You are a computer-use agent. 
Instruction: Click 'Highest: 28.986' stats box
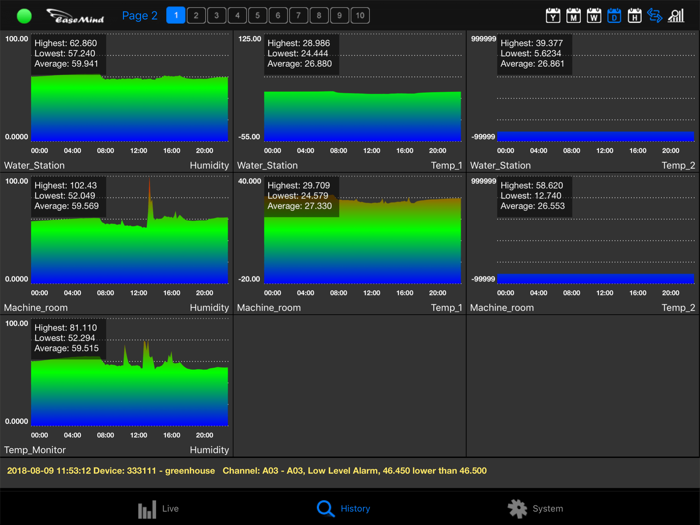[301, 54]
